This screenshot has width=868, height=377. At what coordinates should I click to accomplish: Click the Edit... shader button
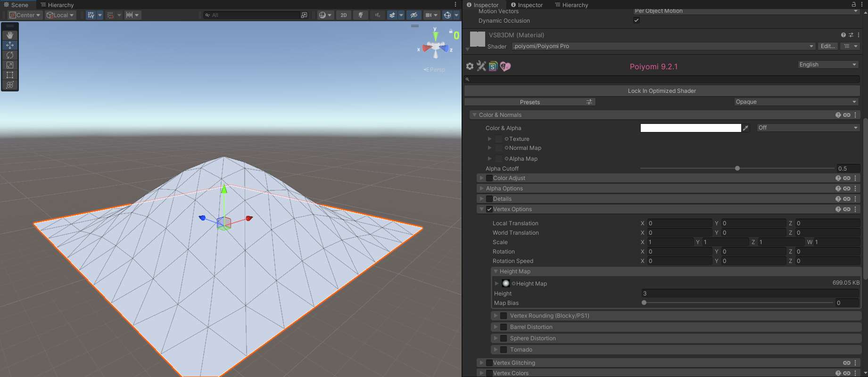828,46
